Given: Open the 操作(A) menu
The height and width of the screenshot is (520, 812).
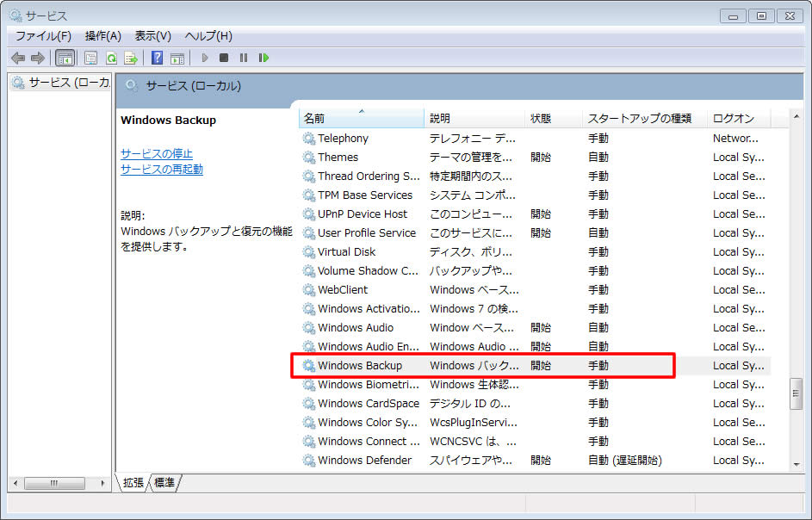Looking at the screenshot, I should tap(103, 36).
